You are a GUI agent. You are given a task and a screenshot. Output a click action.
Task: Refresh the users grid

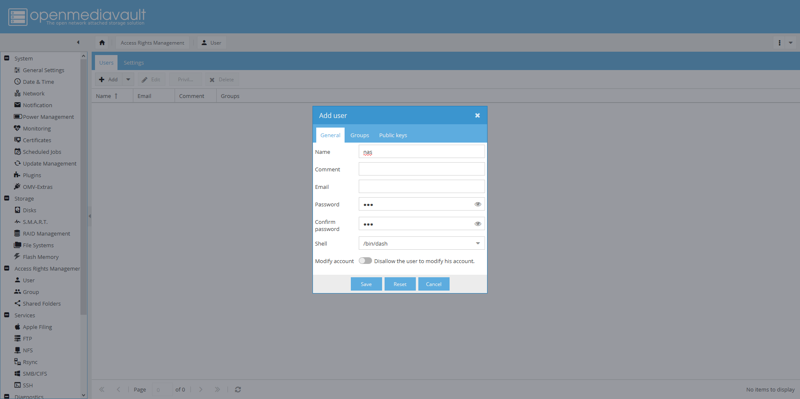[238, 389]
